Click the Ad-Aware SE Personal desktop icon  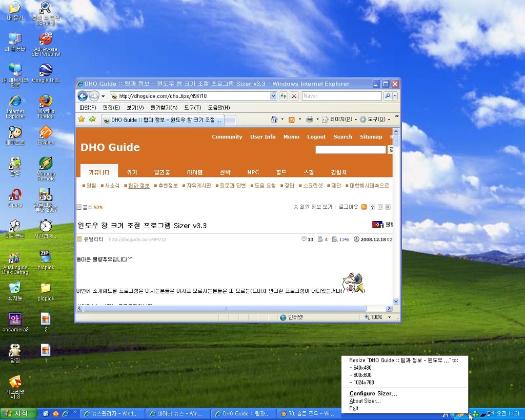click(46, 44)
